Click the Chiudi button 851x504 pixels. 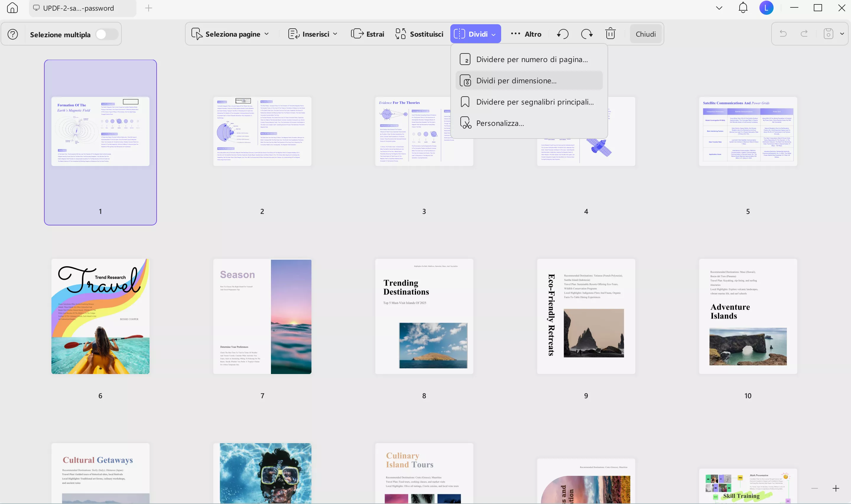(x=646, y=34)
